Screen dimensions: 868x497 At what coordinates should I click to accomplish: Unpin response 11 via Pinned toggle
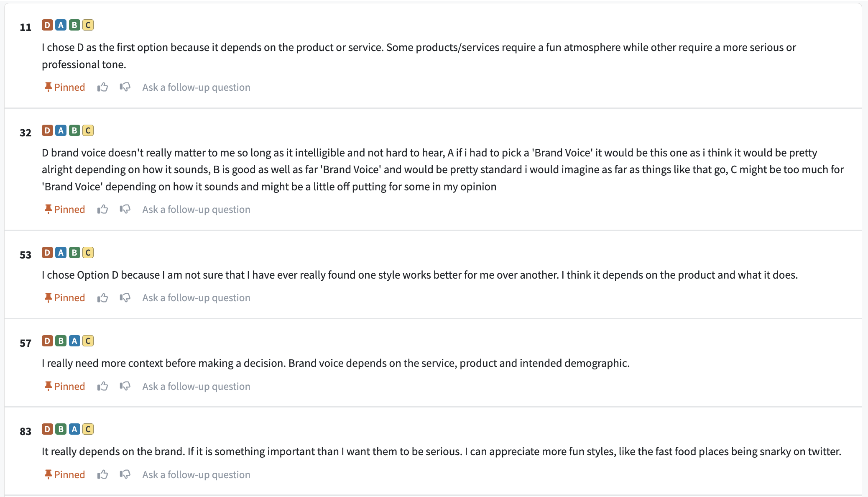click(65, 87)
